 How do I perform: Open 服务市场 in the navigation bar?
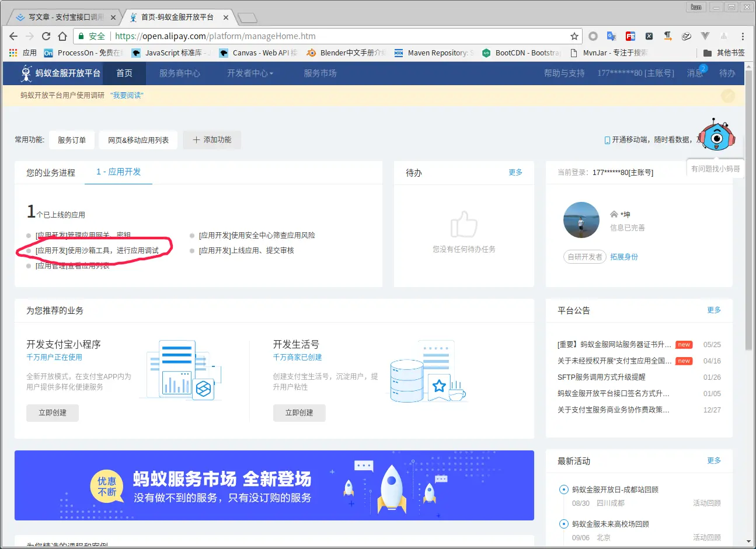(320, 73)
